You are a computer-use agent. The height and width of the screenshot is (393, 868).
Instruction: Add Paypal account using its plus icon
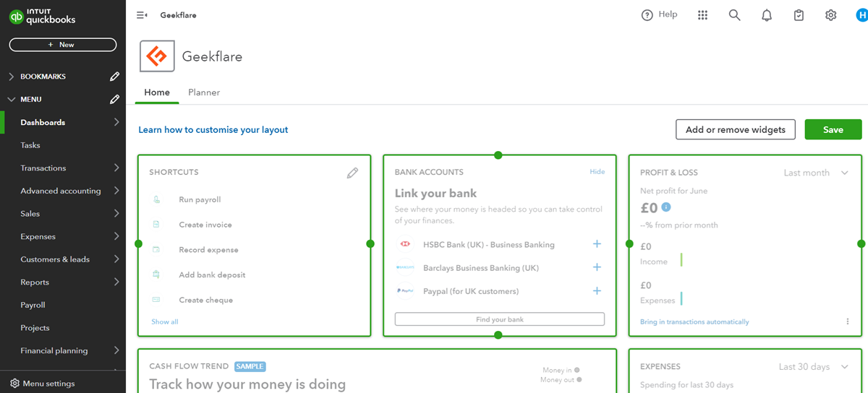click(x=597, y=291)
